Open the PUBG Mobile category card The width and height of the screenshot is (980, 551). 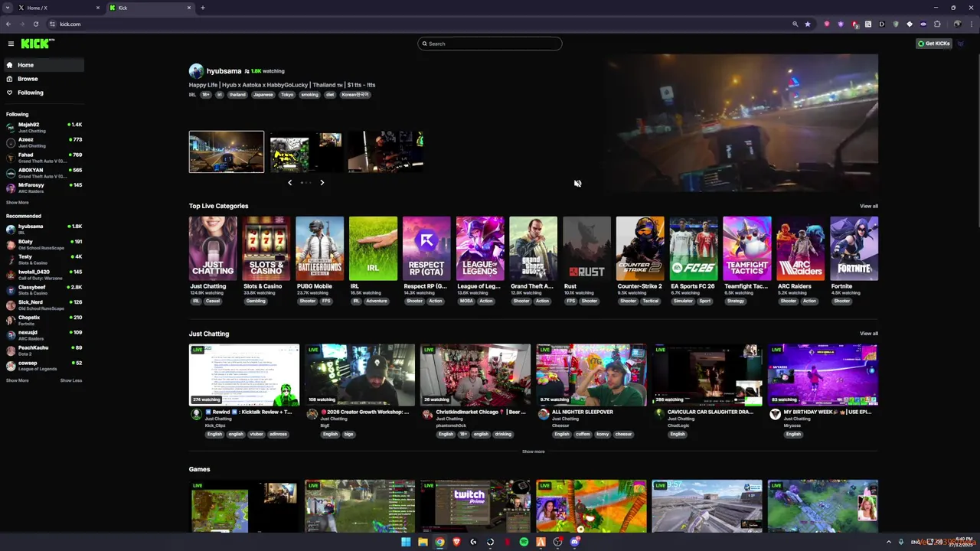[320, 249]
